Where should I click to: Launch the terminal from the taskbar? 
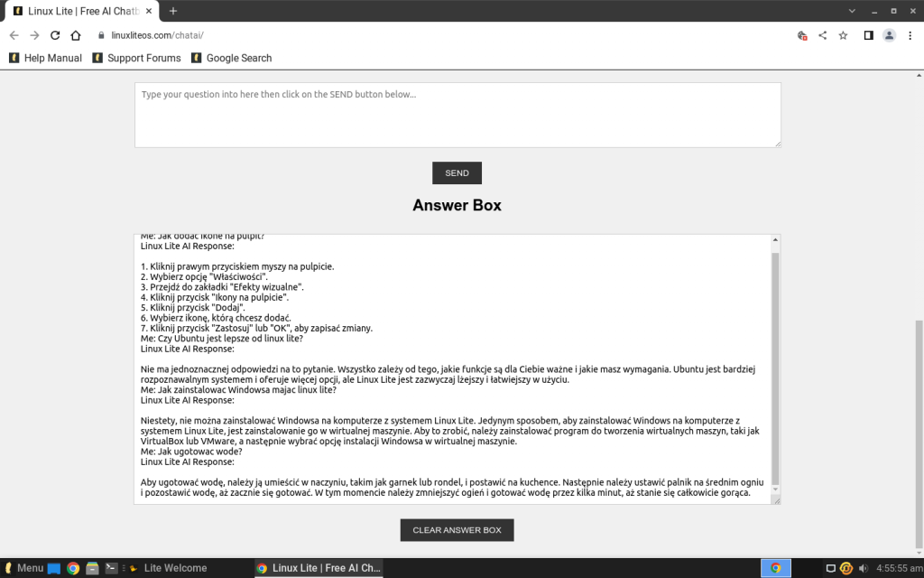[x=112, y=568]
